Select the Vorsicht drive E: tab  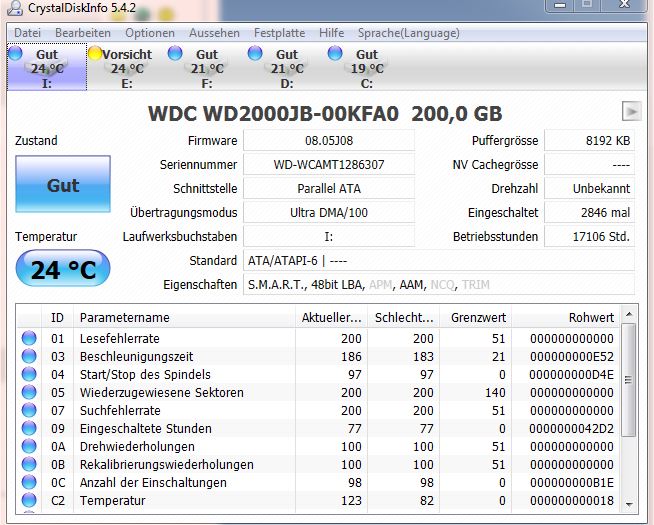[x=127, y=67]
